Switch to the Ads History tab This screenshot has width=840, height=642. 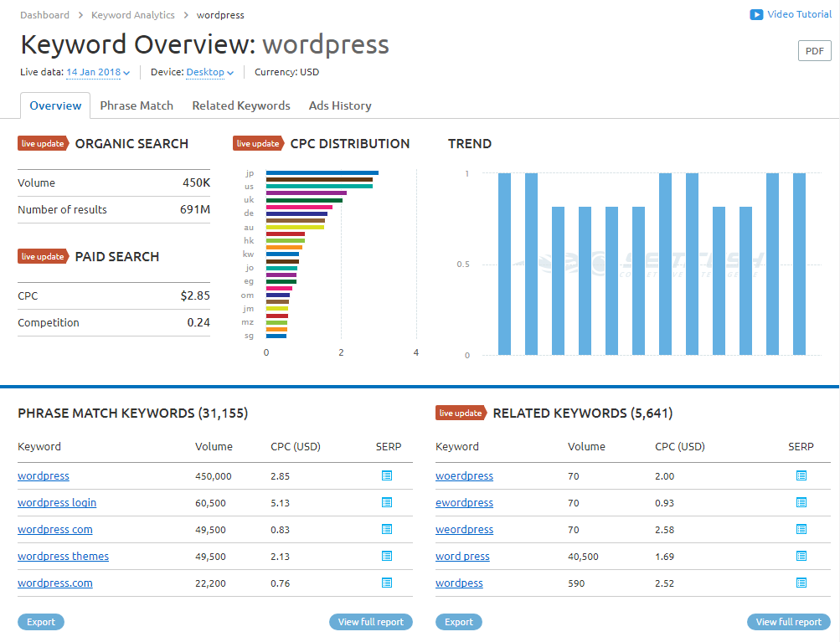coord(340,105)
